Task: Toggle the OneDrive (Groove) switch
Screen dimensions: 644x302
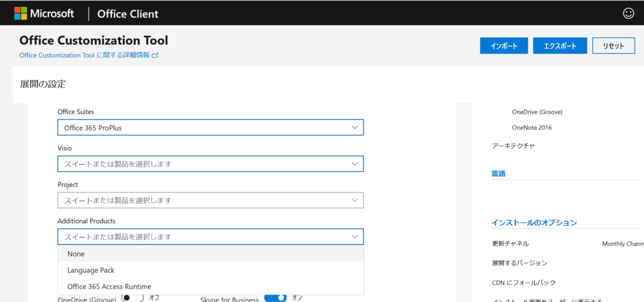Action: click(133, 298)
